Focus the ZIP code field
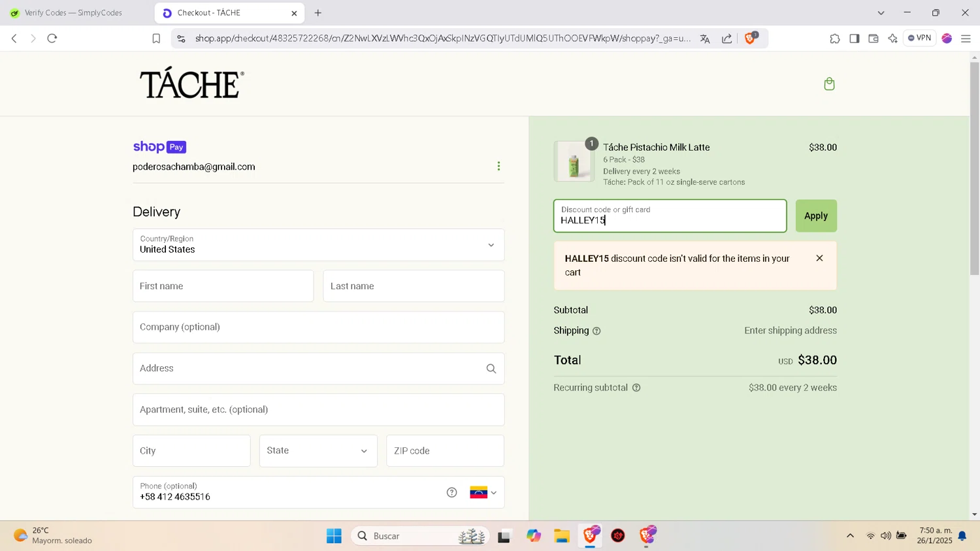Viewport: 980px width, 551px height. point(445,450)
